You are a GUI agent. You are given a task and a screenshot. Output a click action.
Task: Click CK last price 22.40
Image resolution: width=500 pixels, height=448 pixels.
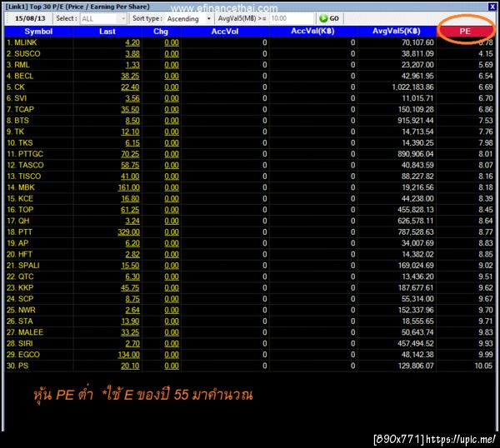point(130,87)
